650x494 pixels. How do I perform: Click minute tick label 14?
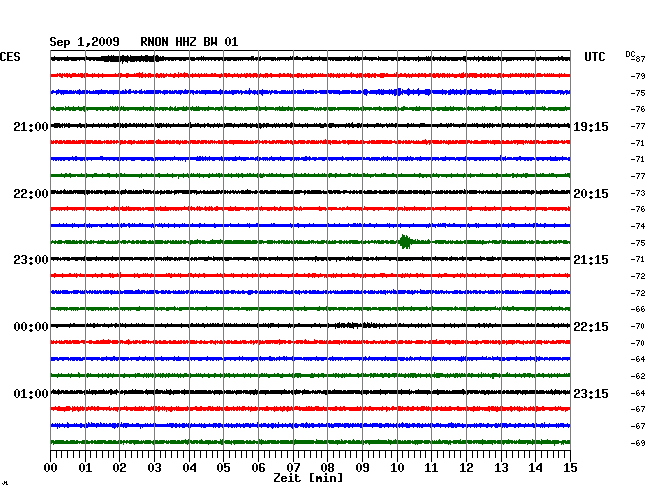coord(535,468)
